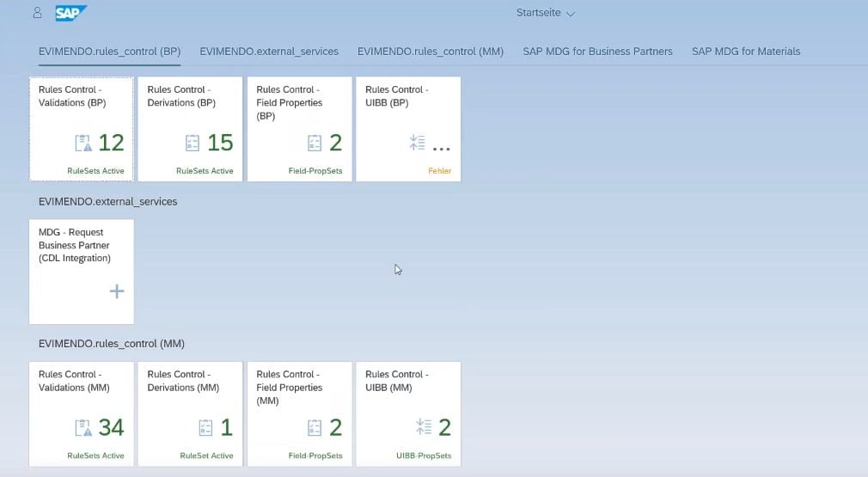This screenshot has height=477, width=868.
Task: Open Rules Control - Field Properties (MM) tile
Action: click(299, 414)
